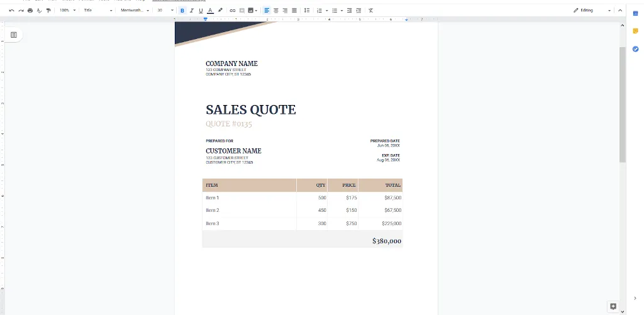The image size is (644, 315).
Task: Click the $380,000 grand total
Action: (x=387, y=241)
